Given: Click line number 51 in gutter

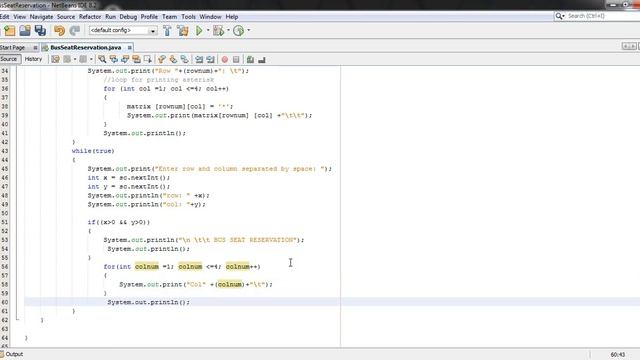Looking at the screenshot, I should point(4,222).
